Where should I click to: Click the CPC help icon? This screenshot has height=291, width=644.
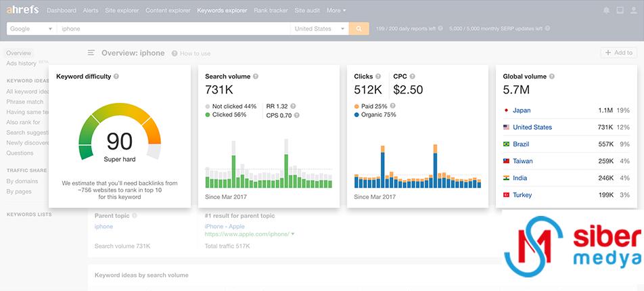(x=413, y=76)
